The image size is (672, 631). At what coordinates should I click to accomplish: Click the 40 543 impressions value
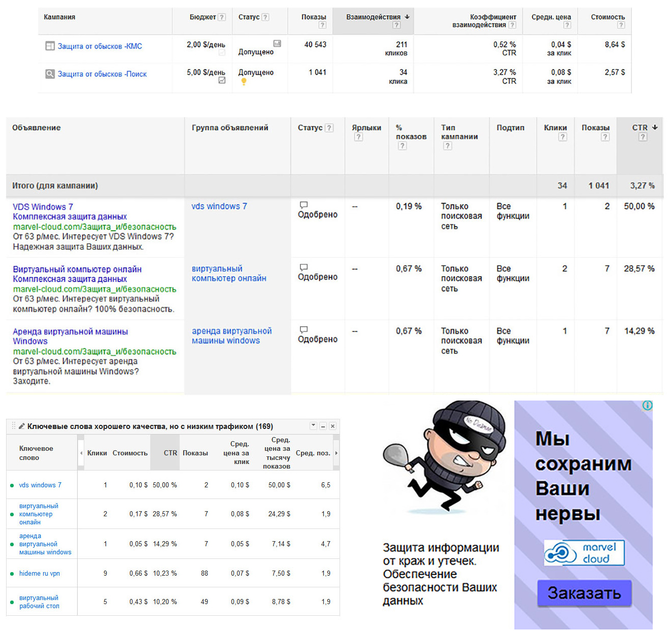tap(315, 45)
